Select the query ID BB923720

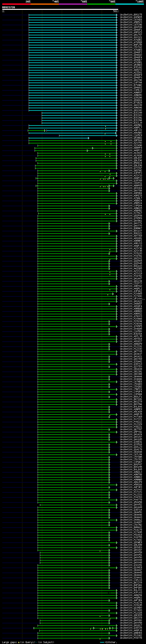[8, 8]
